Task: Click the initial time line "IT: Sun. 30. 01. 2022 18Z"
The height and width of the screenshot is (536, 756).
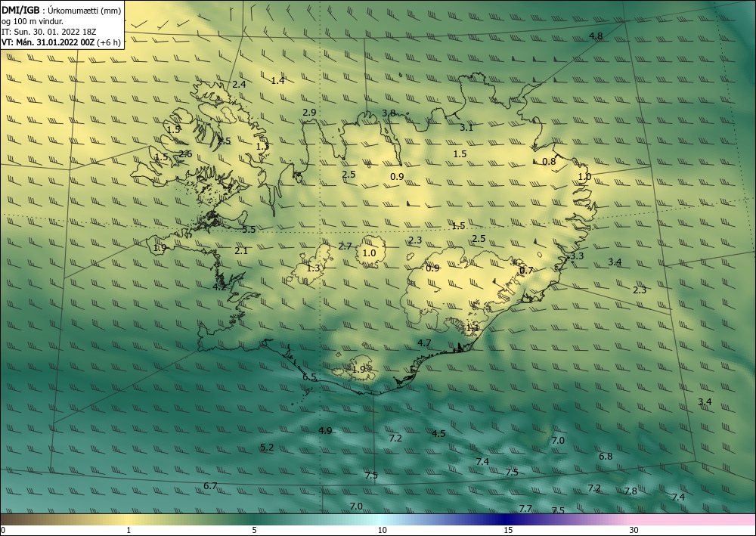Action: click(49, 32)
